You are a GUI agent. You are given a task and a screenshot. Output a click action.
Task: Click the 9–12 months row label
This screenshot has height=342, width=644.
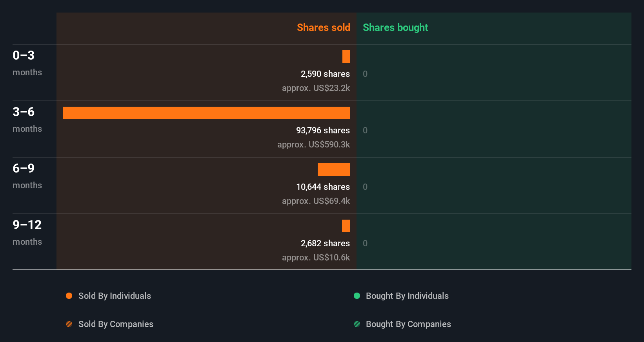tap(27, 232)
